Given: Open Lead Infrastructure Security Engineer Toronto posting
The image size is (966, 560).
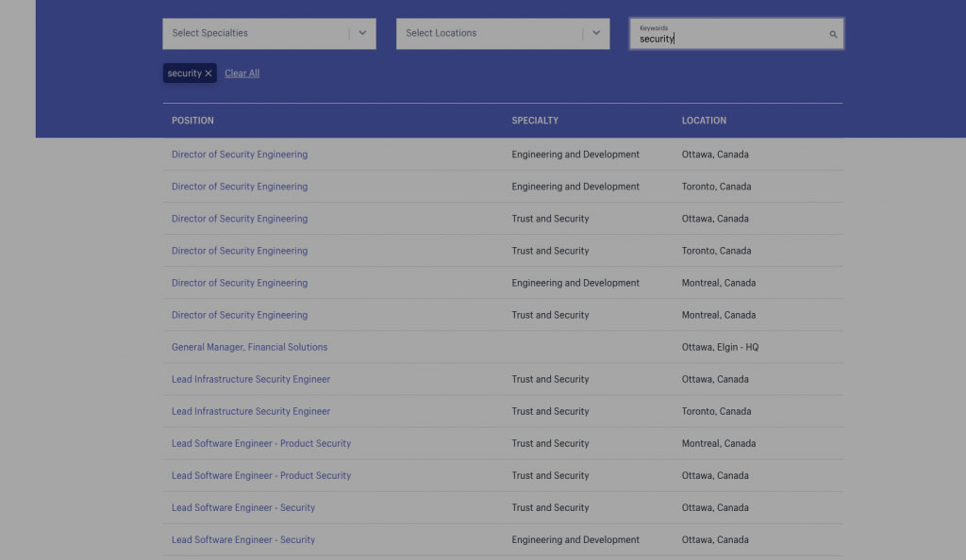Looking at the screenshot, I should click(x=251, y=411).
